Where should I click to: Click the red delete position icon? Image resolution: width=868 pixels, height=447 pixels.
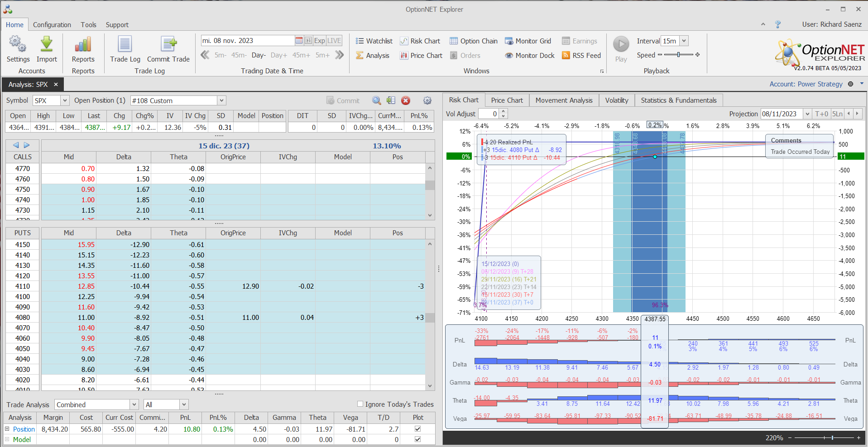point(406,100)
